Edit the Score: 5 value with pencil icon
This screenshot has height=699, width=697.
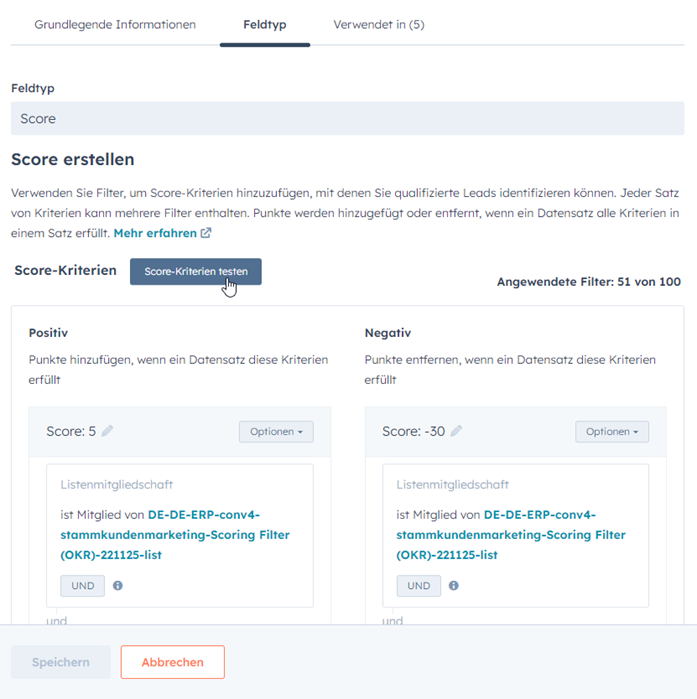click(x=107, y=431)
